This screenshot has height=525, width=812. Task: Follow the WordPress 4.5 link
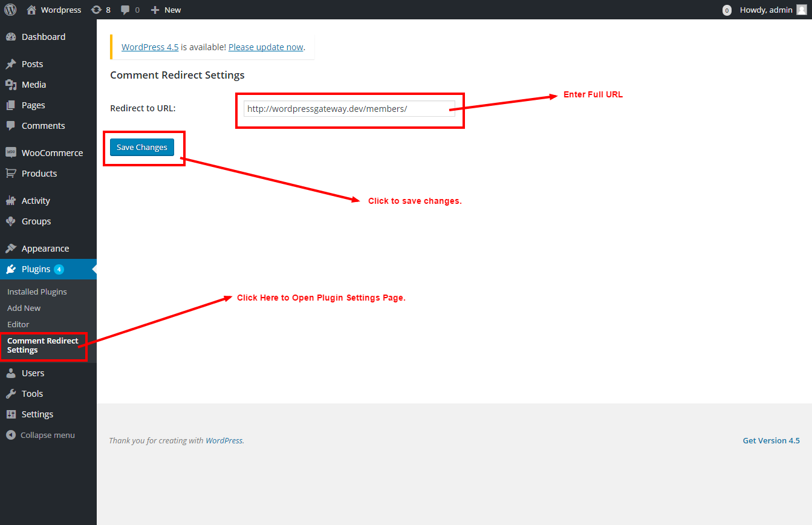150,47
